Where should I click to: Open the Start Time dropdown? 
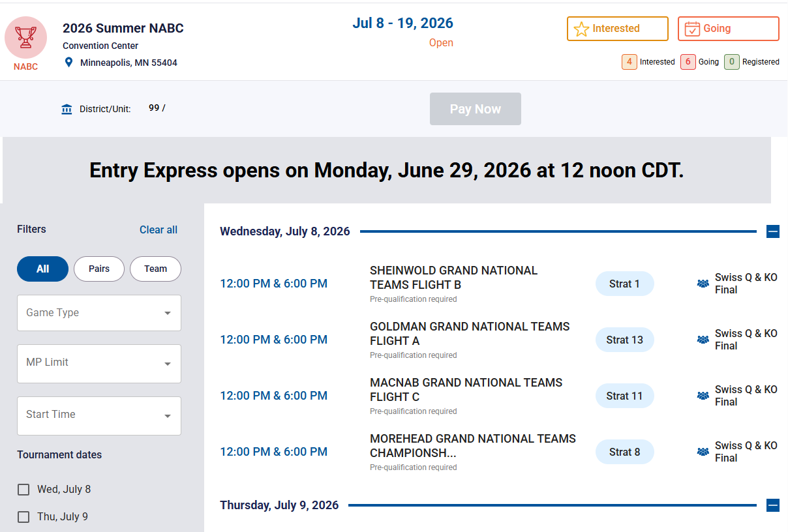[x=99, y=416]
